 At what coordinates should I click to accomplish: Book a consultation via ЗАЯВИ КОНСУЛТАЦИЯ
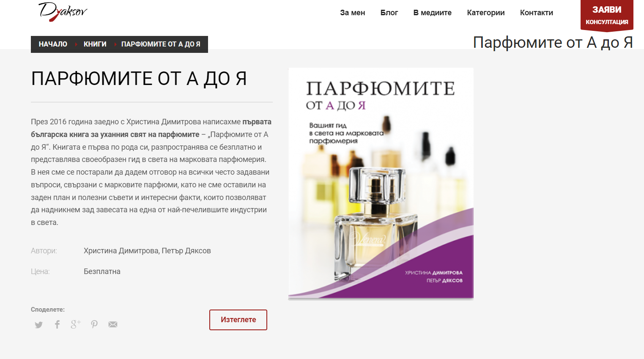tap(607, 15)
